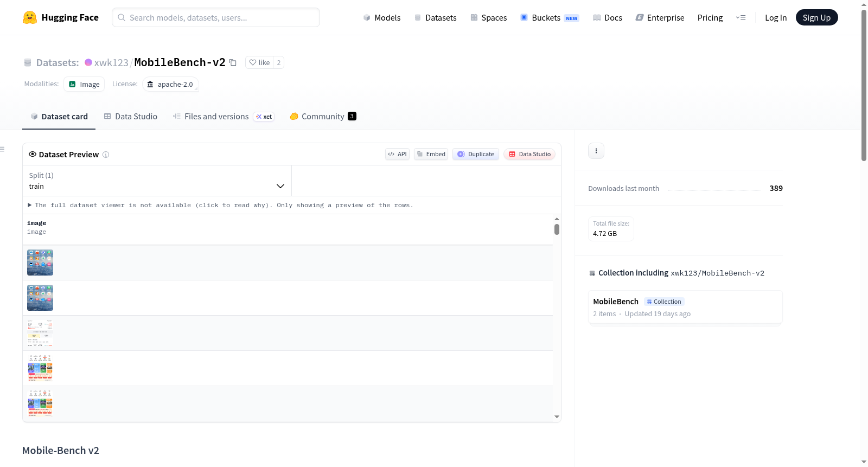Open the Pricing page
The image size is (868, 467).
[x=710, y=17]
